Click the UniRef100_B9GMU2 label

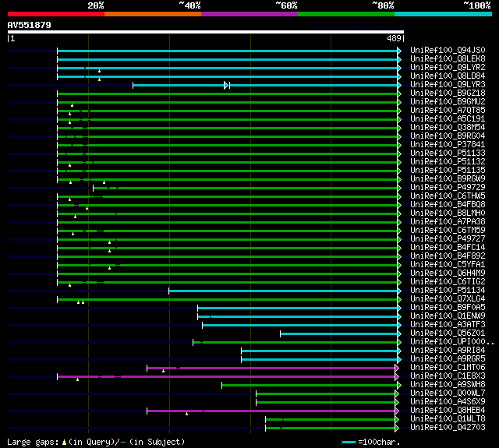[x=448, y=102]
